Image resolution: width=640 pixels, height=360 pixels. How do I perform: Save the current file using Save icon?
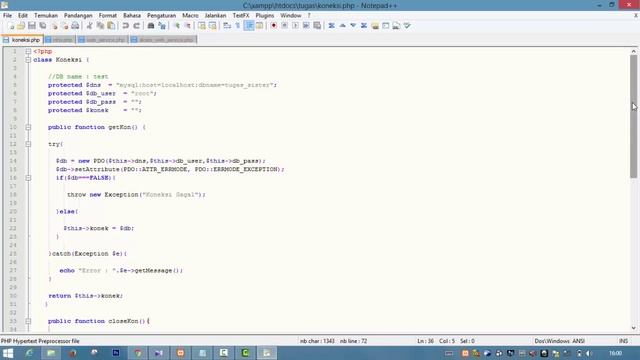click(32, 26)
